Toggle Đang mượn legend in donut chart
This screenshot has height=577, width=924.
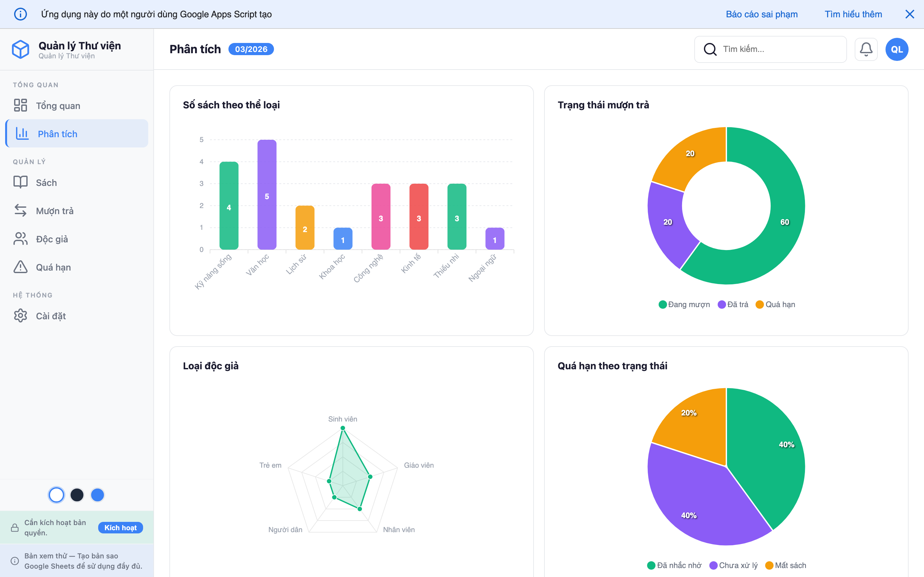tap(684, 305)
